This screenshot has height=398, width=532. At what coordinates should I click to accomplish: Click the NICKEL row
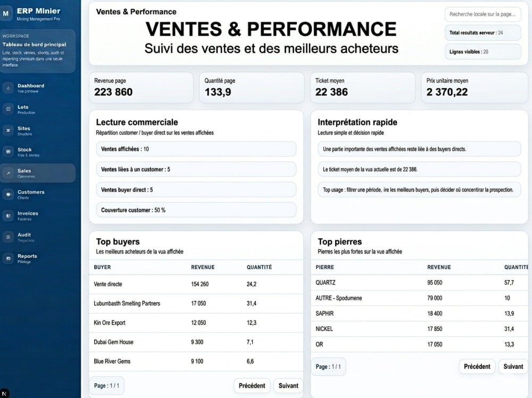pyautogui.click(x=419, y=329)
